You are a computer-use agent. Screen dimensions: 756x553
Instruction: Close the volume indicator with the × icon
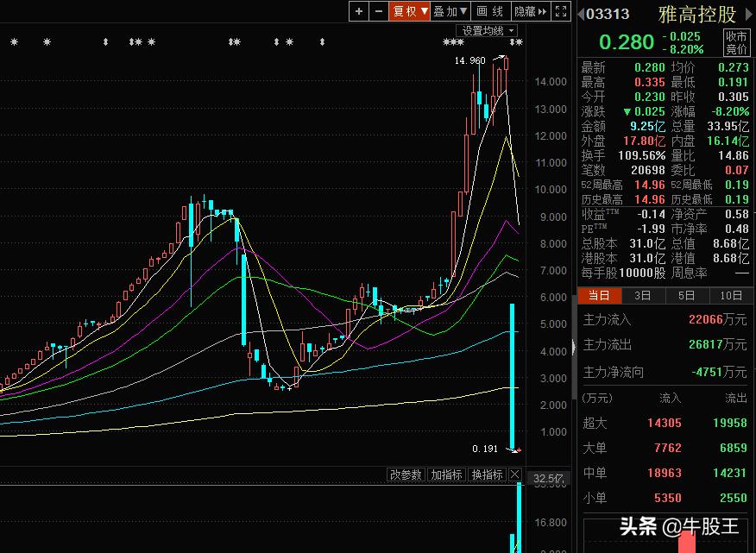(515, 474)
